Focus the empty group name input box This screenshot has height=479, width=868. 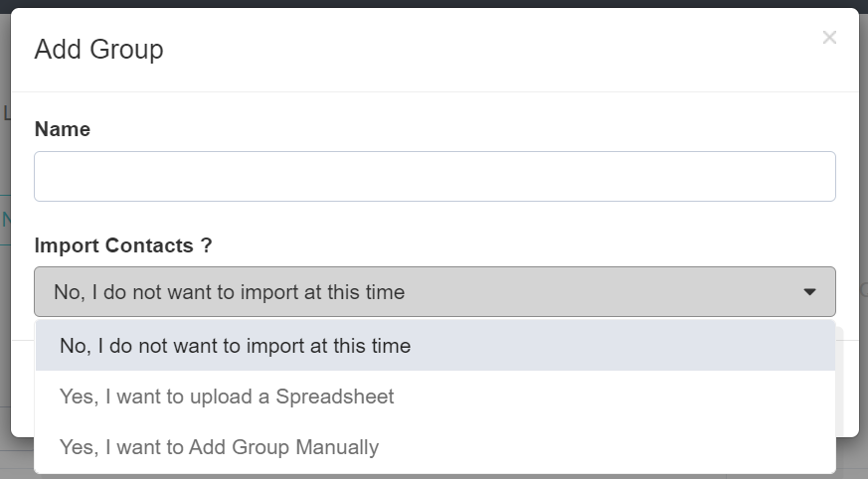coord(434,176)
